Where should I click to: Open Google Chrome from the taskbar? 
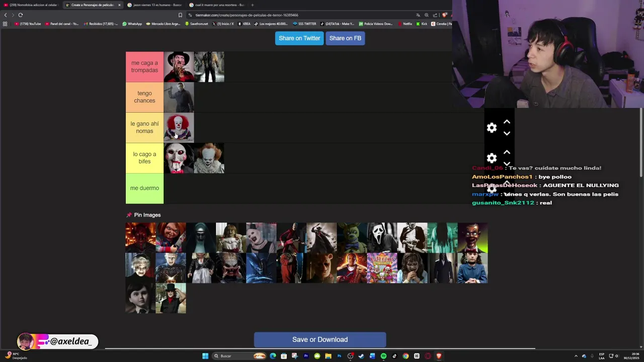pos(406,356)
